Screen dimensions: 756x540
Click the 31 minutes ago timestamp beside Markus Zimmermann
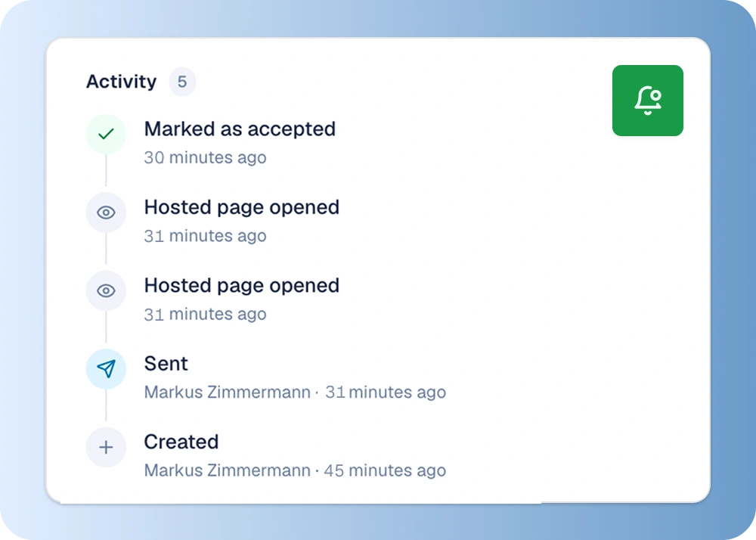pos(386,392)
